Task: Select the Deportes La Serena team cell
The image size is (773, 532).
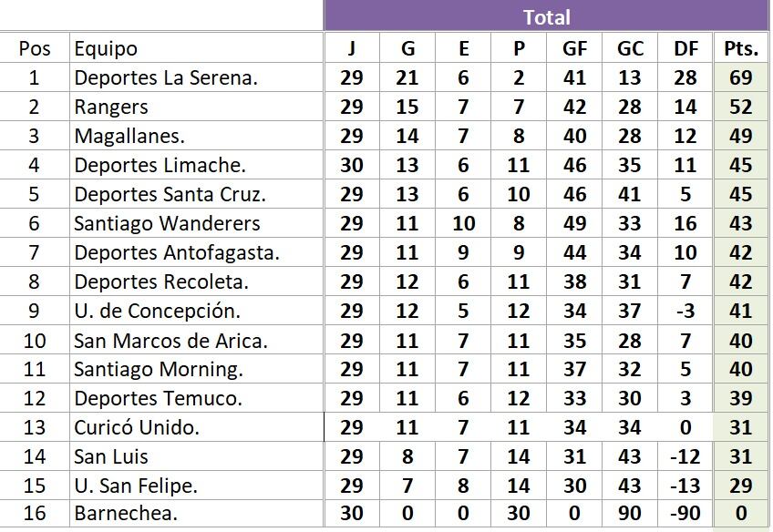Action: [196, 77]
